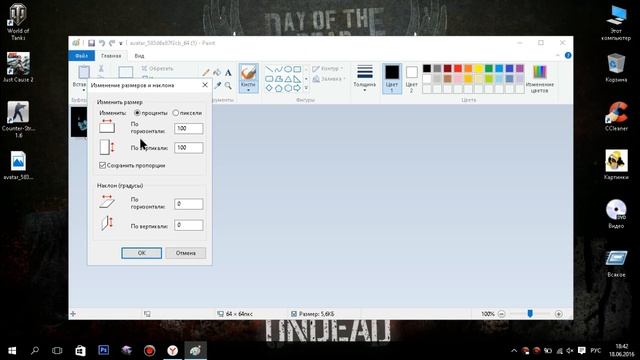Open the customize quick access toolbar arrow

(x=121, y=43)
